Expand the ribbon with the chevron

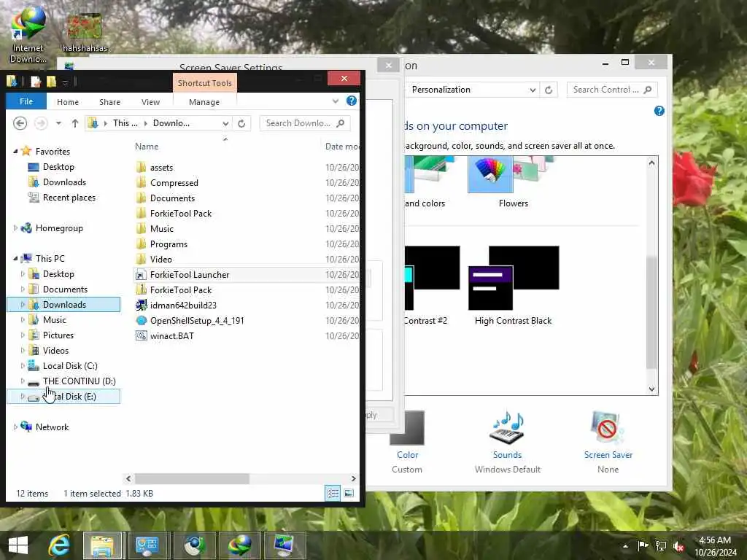pyautogui.click(x=336, y=101)
